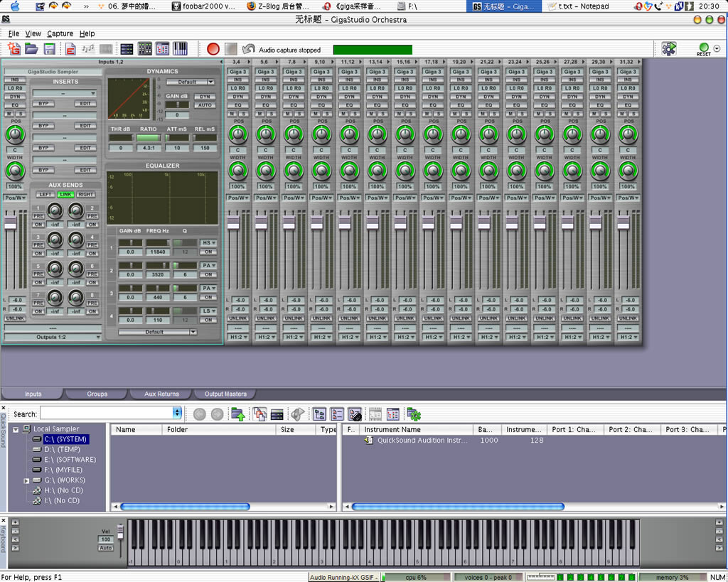Click the Apple logo in the taskbar
This screenshot has height=582, width=728.
[x=15, y=6]
